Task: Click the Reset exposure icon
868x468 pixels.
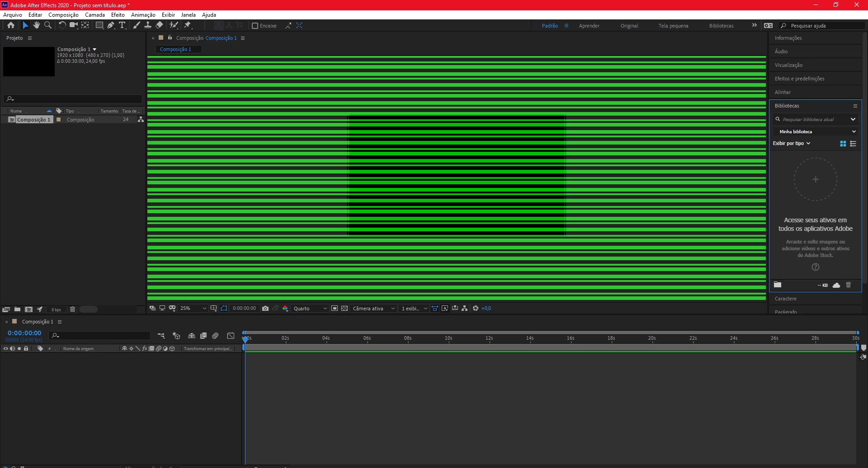Action: (476, 308)
